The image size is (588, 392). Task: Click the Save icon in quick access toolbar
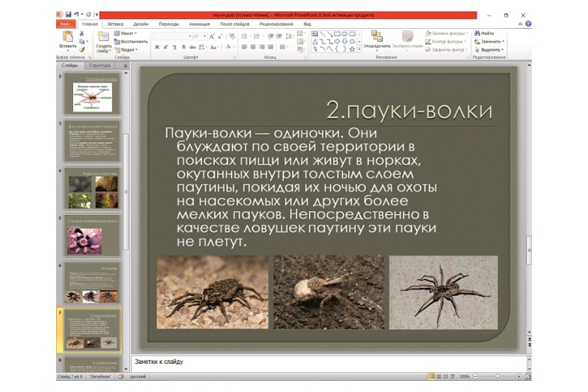click(x=69, y=15)
